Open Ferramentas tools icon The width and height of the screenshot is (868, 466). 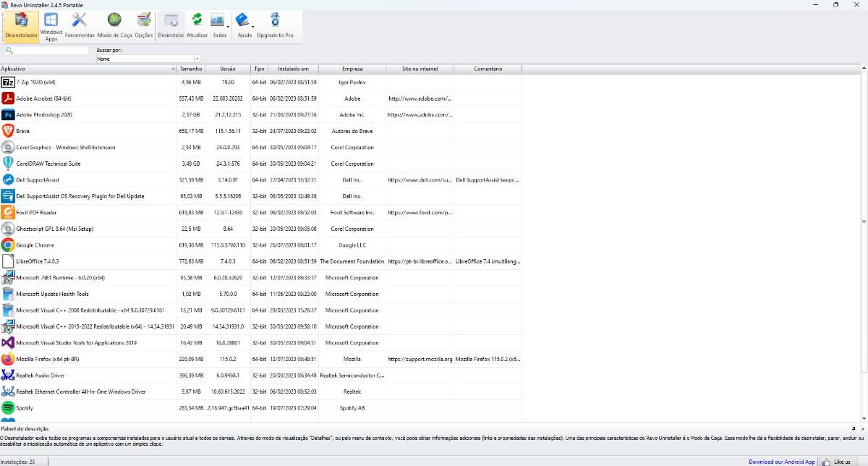click(80, 26)
